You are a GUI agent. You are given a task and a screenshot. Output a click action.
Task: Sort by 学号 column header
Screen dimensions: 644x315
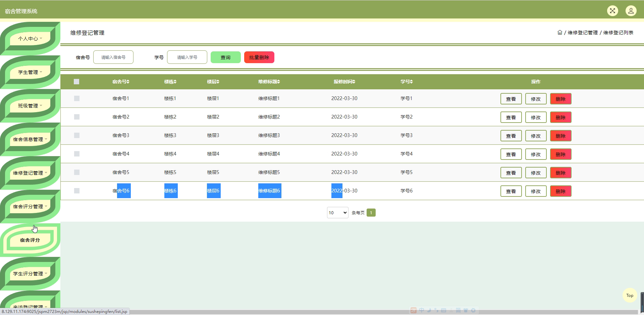[407, 82]
